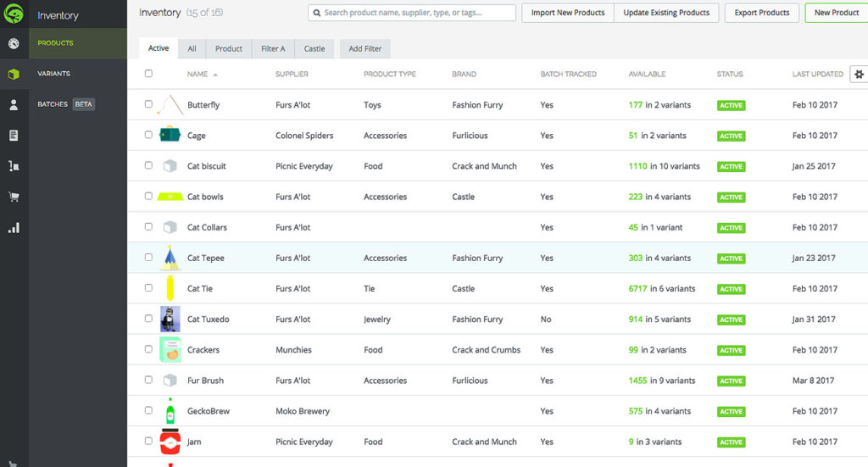Open the GeckoBrew product name link
868x467 pixels.
click(x=209, y=411)
